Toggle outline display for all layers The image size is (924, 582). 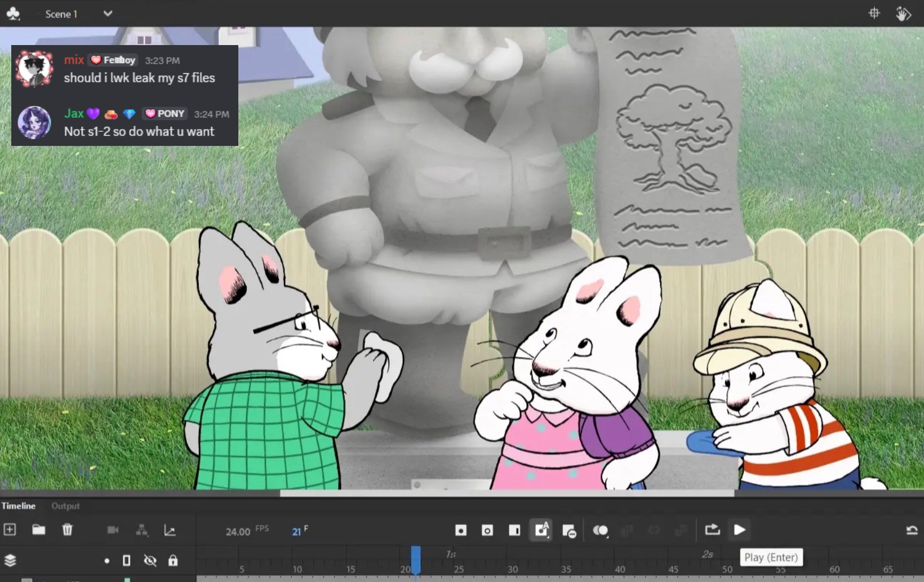click(126, 561)
